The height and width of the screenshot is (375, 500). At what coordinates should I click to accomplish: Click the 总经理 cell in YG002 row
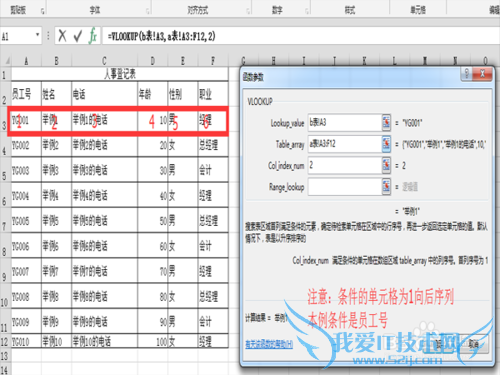pos(213,145)
